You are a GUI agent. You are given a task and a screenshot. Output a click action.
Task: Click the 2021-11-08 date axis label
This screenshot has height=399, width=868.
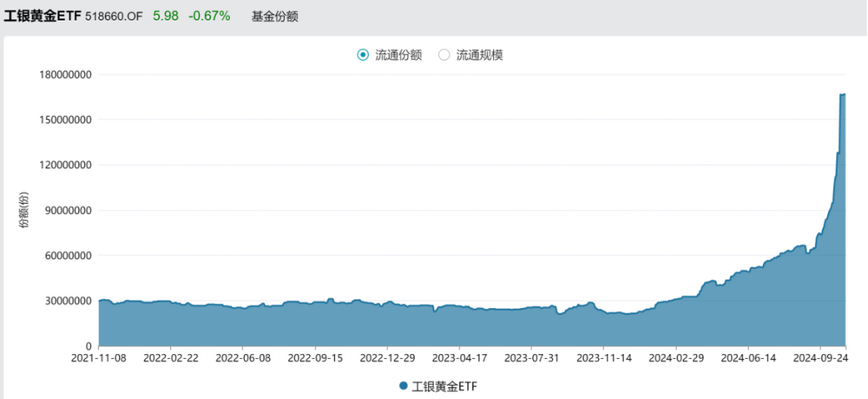[x=99, y=357]
